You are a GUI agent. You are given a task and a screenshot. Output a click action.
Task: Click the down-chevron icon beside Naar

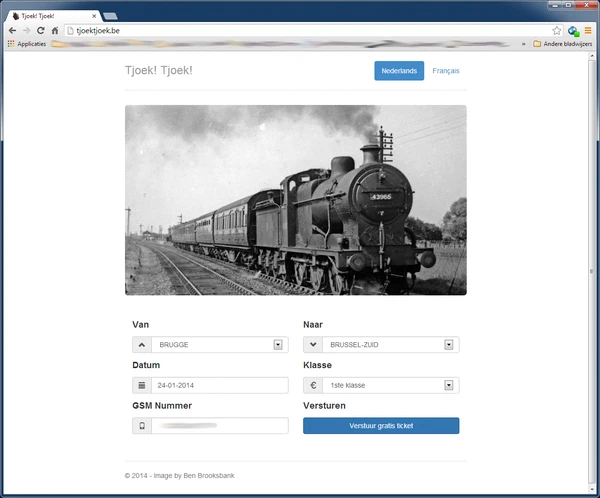click(x=313, y=345)
